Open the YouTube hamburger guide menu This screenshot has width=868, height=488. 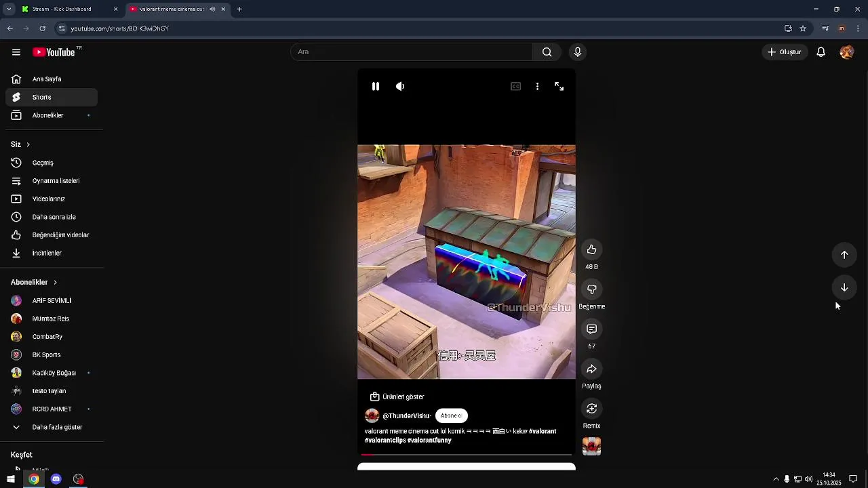coord(16,52)
